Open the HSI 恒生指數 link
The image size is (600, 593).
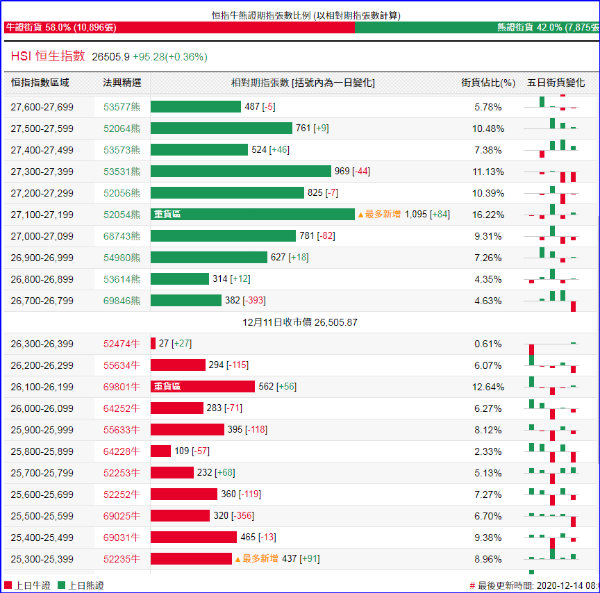(x=48, y=56)
